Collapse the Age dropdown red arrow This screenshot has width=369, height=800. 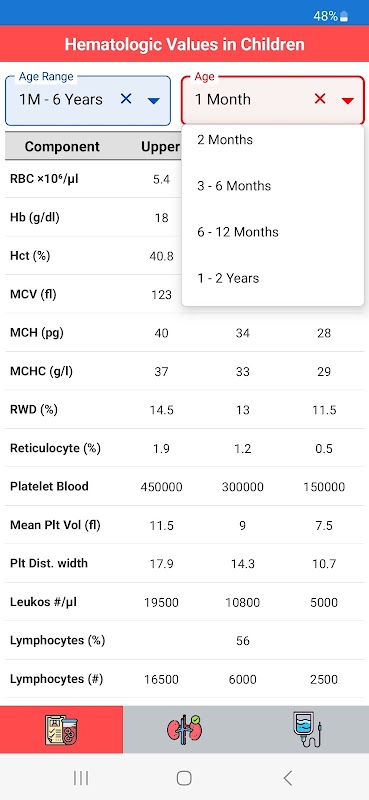tap(348, 101)
